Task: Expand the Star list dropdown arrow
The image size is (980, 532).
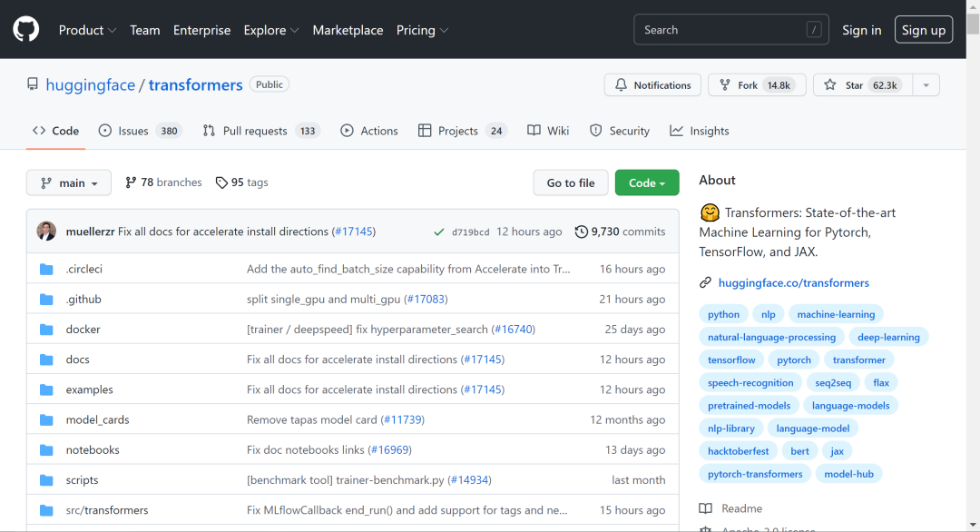Action: [x=926, y=85]
